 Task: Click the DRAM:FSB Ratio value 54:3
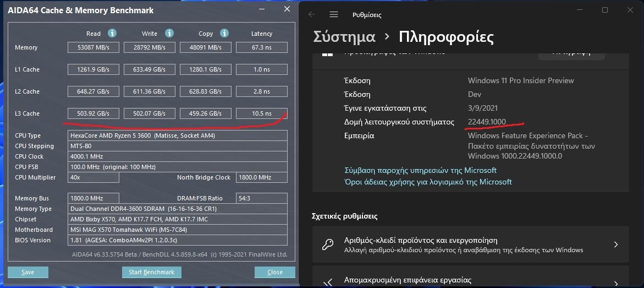point(262,198)
